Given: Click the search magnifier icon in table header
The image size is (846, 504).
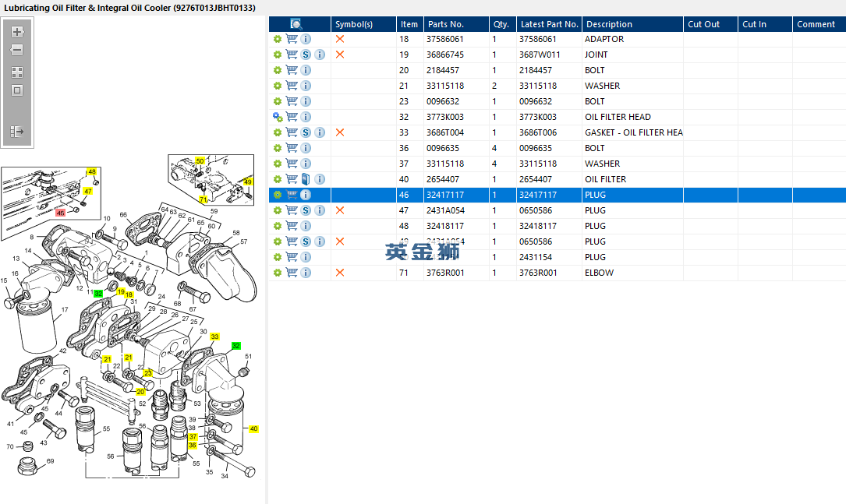Looking at the screenshot, I should point(296,24).
